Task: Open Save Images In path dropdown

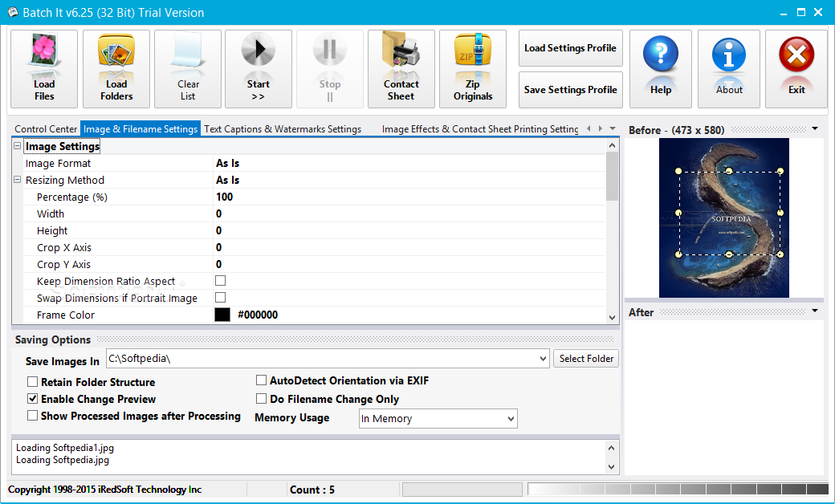Action: click(x=543, y=359)
